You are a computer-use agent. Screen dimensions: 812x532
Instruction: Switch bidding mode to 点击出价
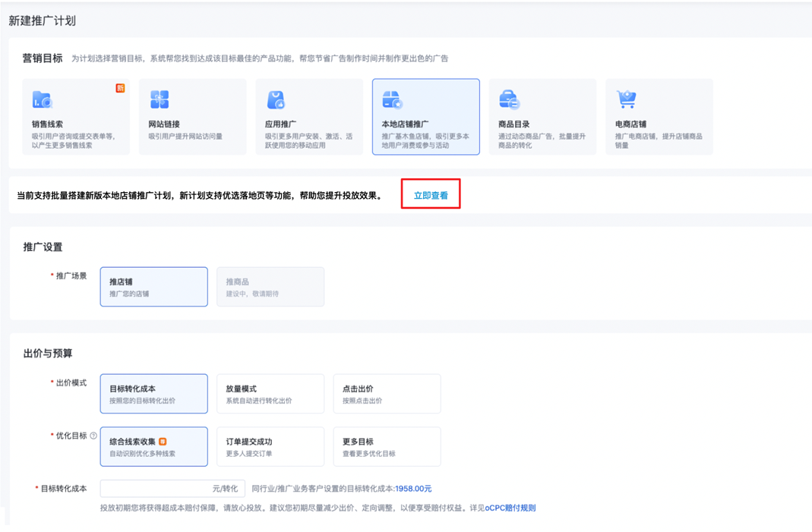(x=387, y=394)
